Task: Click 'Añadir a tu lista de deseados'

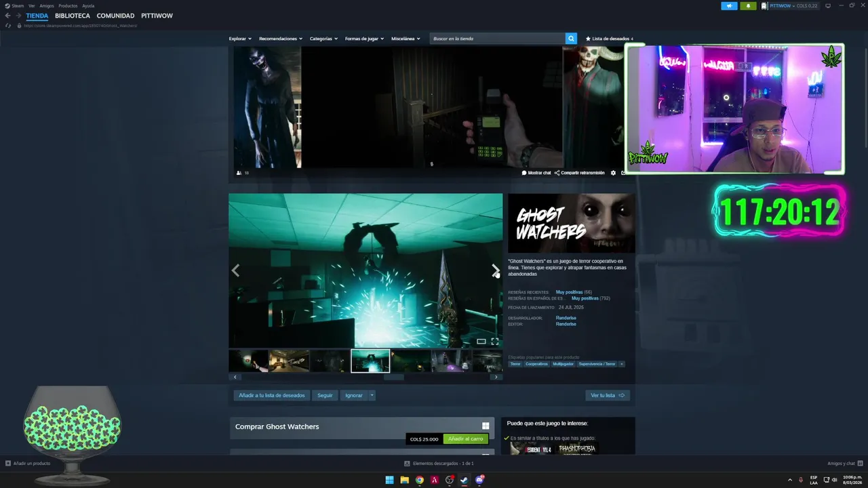Action: point(272,395)
